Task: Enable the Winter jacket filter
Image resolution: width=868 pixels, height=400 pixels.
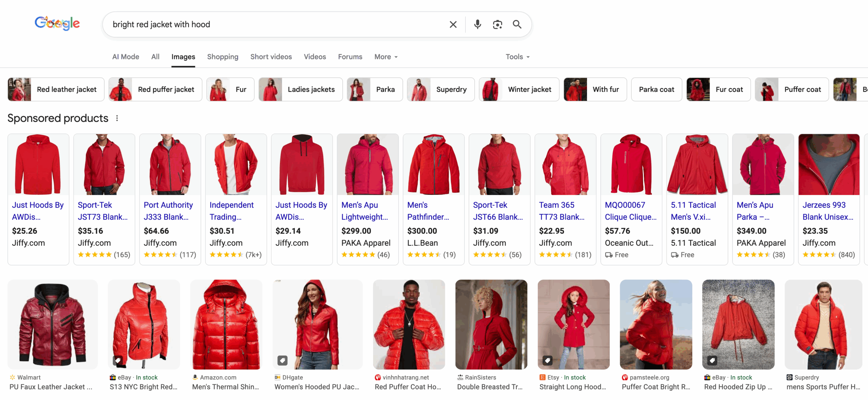Action: (530, 89)
